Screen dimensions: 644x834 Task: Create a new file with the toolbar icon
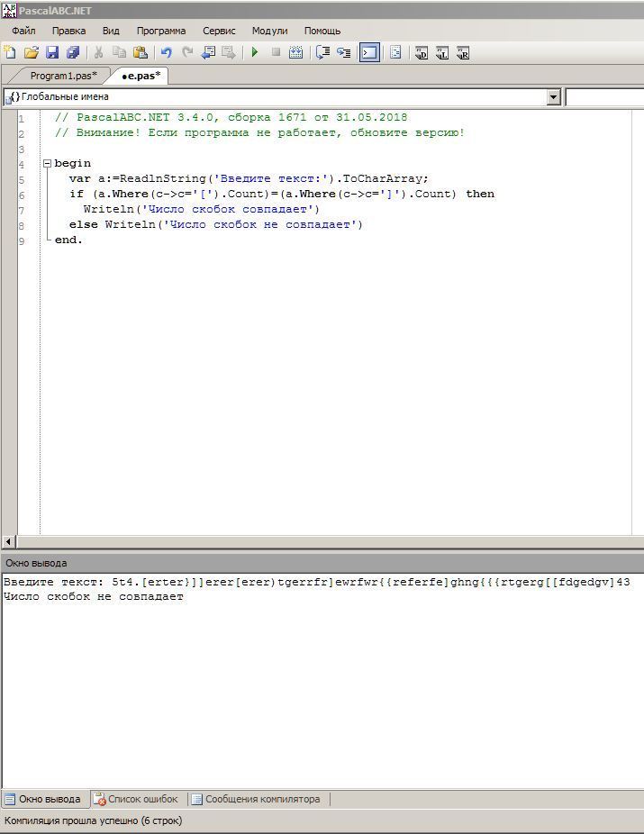10,52
